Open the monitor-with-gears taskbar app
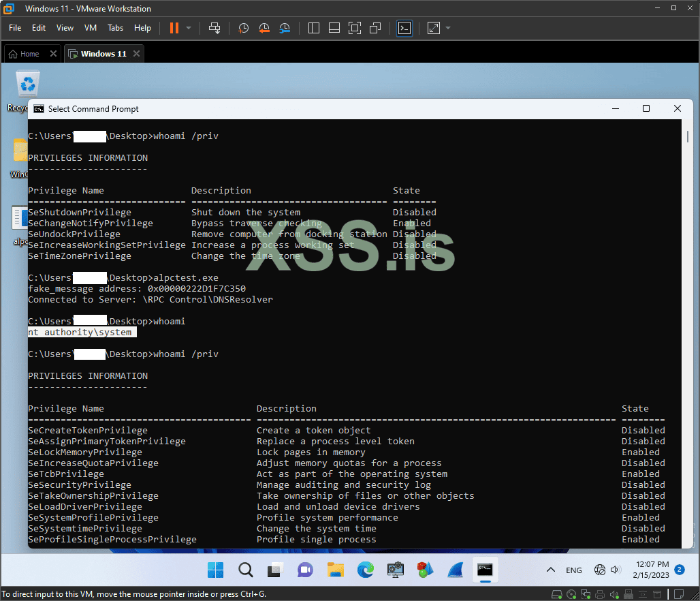The height and width of the screenshot is (601, 700). pos(395,570)
